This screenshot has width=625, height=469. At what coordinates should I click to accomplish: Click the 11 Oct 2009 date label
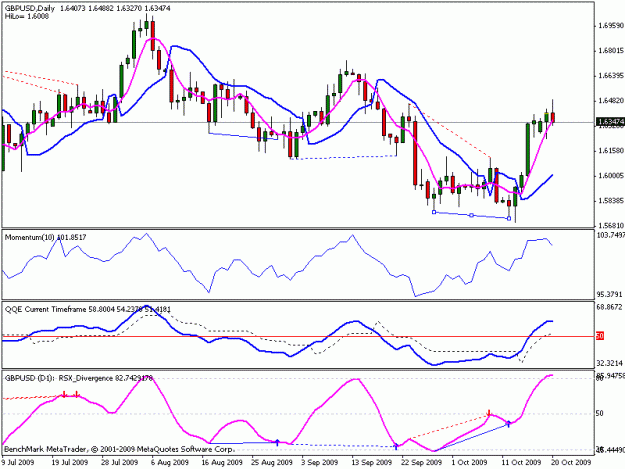[521, 462]
